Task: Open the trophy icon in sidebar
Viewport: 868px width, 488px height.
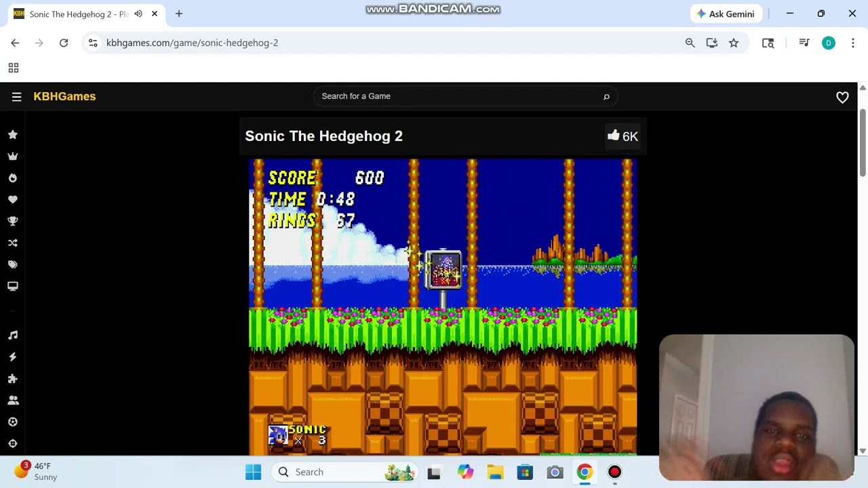Action: 12,221
